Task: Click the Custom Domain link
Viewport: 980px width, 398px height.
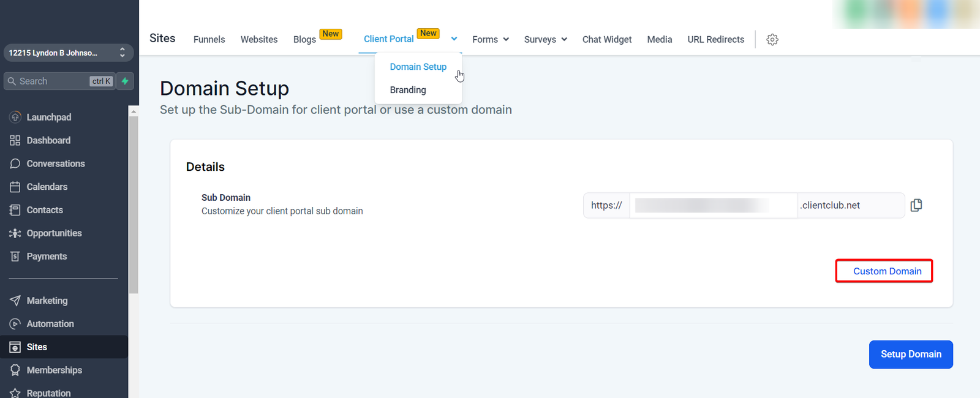Action: [x=886, y=271]
